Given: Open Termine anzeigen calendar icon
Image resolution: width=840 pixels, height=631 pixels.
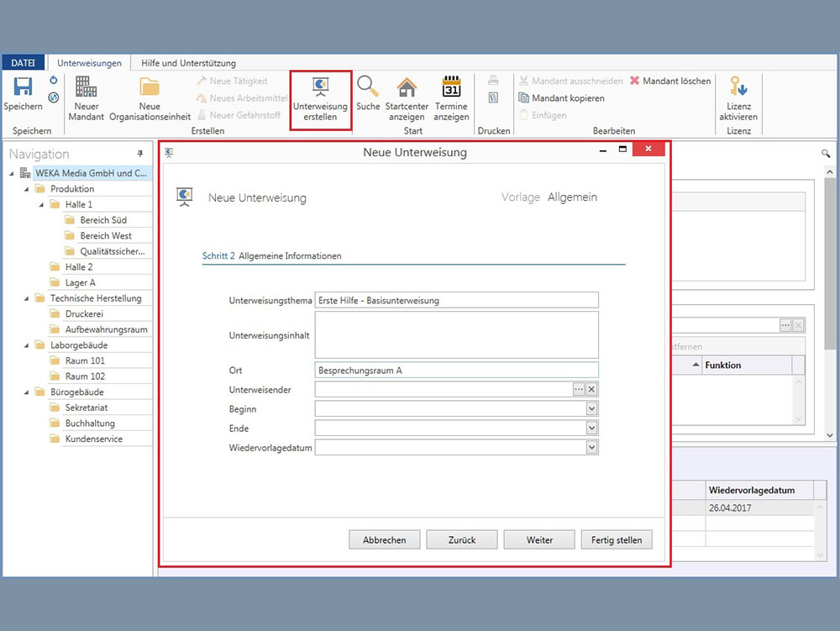Looking at the screenshot, I should click(451, 87).
